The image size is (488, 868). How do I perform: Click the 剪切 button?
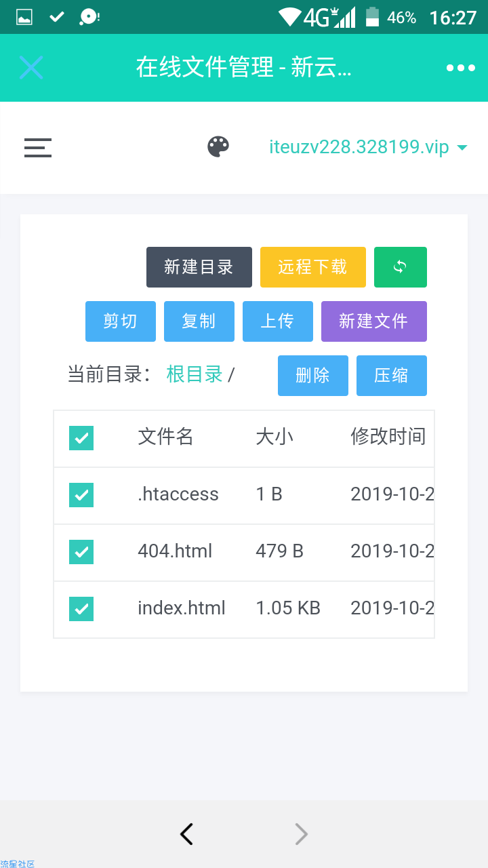(x=121, y=321)
